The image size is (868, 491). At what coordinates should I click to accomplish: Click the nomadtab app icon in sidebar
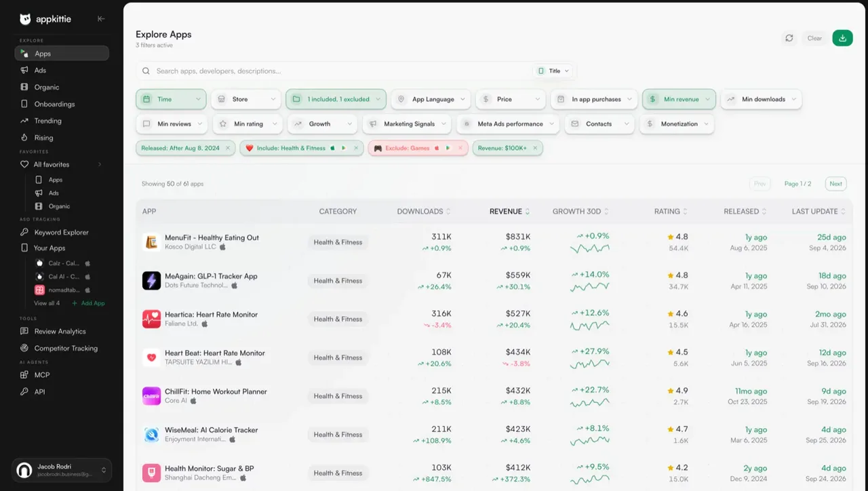coord(39,290)
